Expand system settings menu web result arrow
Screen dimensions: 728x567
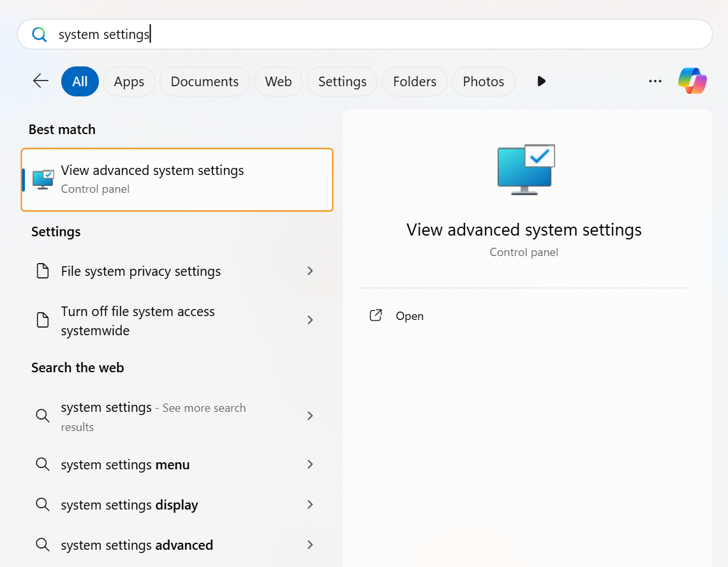[x=310, y=464]
